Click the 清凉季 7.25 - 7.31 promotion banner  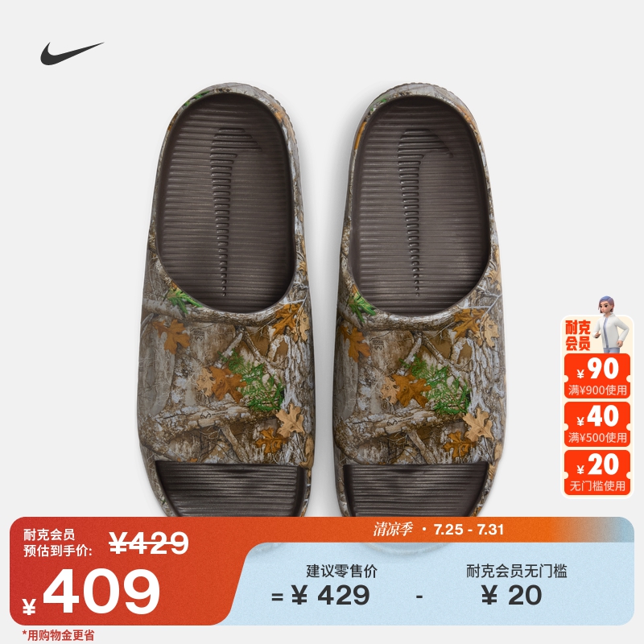tap(438, 530)
